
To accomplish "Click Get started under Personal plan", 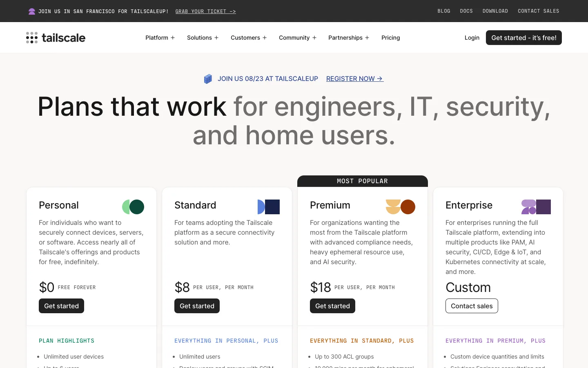I will [61, 306].
